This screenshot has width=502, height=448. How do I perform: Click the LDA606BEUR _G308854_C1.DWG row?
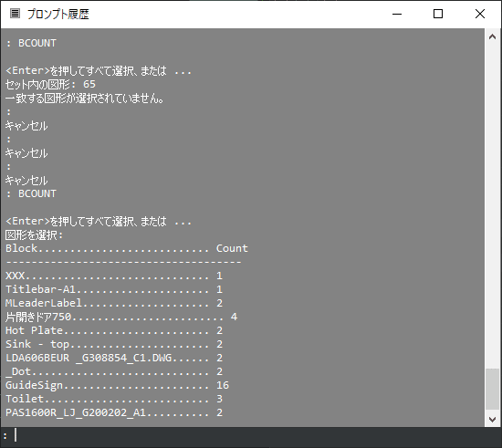pos(114,358)
